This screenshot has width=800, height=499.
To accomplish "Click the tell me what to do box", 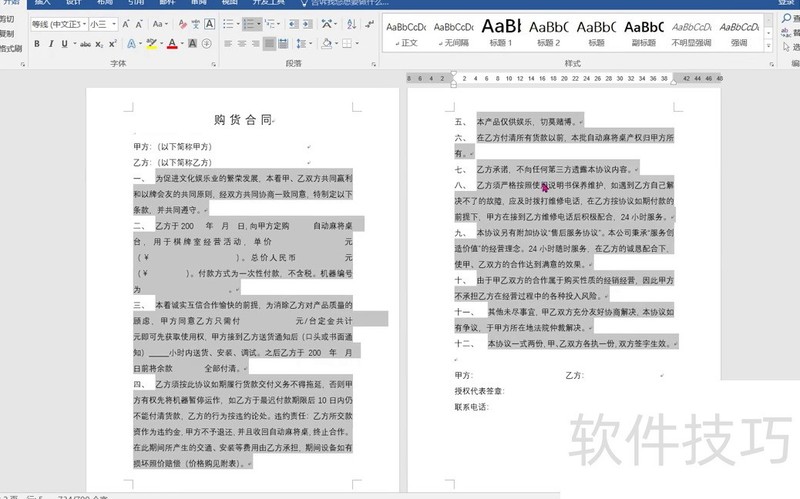I will 344,3.
